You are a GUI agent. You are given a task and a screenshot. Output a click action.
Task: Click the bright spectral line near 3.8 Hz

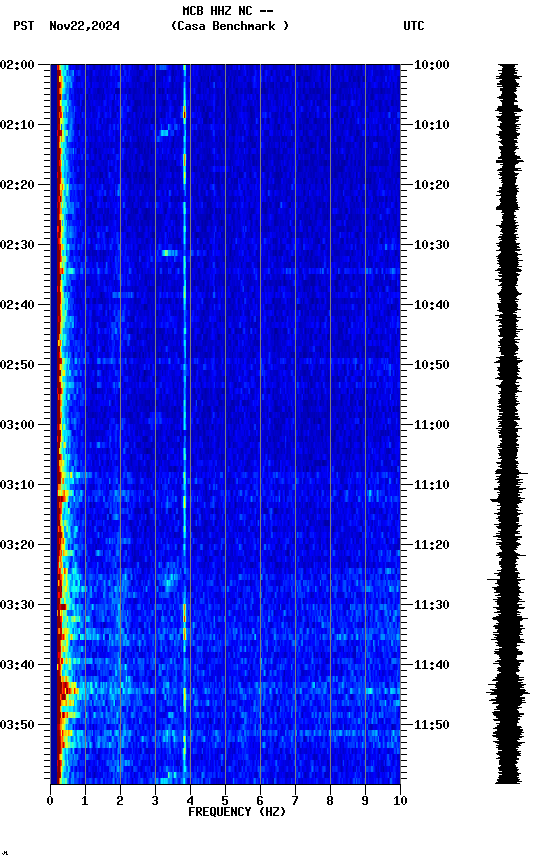coord(185,424)
